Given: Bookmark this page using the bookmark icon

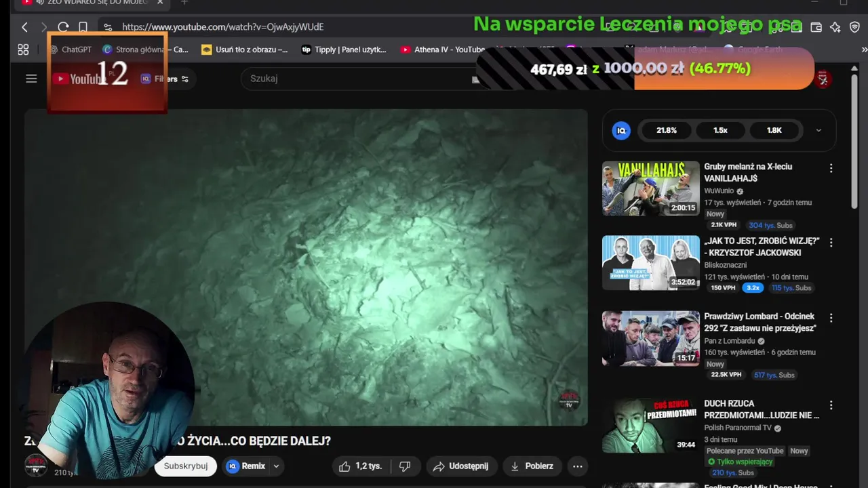Looking at the screenshot, I should click(83, 27).
